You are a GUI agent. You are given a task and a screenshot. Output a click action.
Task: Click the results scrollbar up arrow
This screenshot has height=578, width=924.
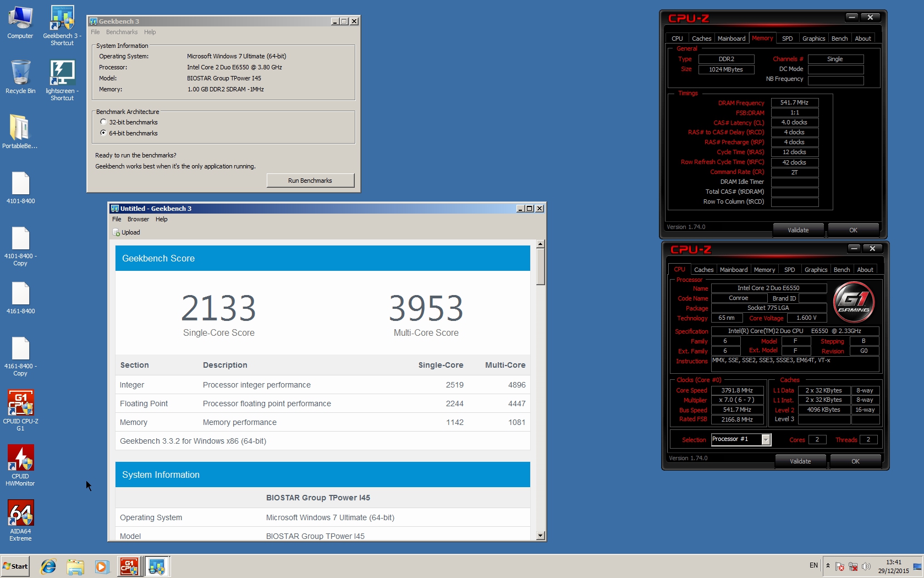coord(540,244)
